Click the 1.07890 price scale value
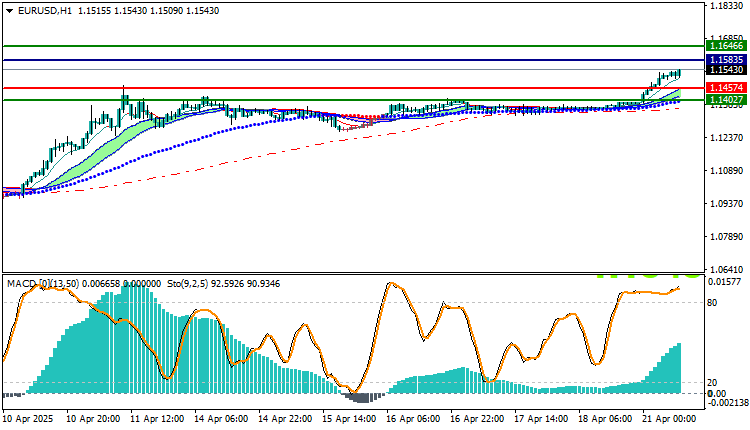Screen dimensions: 750x430 point(727,237)
